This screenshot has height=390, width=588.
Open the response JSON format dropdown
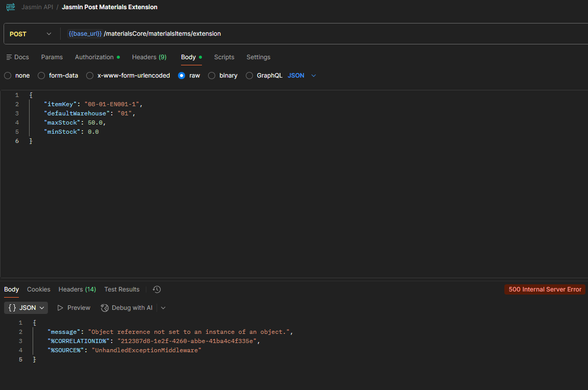[x=27, y=308]
